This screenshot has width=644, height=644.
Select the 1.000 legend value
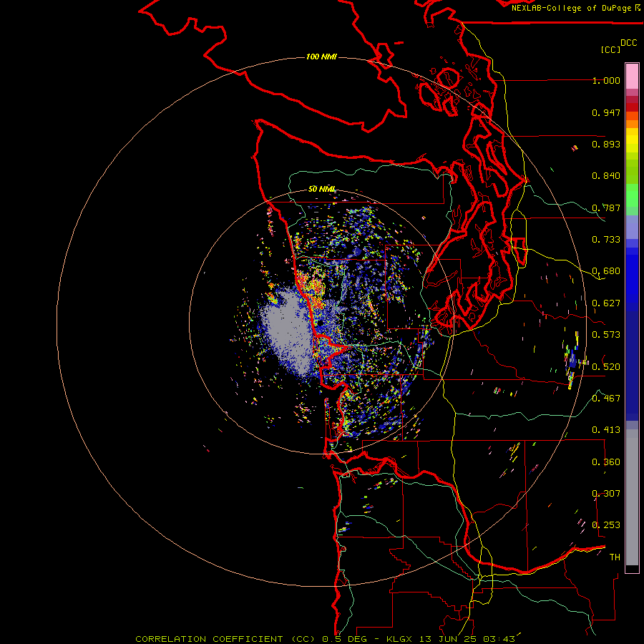[606, 80]
